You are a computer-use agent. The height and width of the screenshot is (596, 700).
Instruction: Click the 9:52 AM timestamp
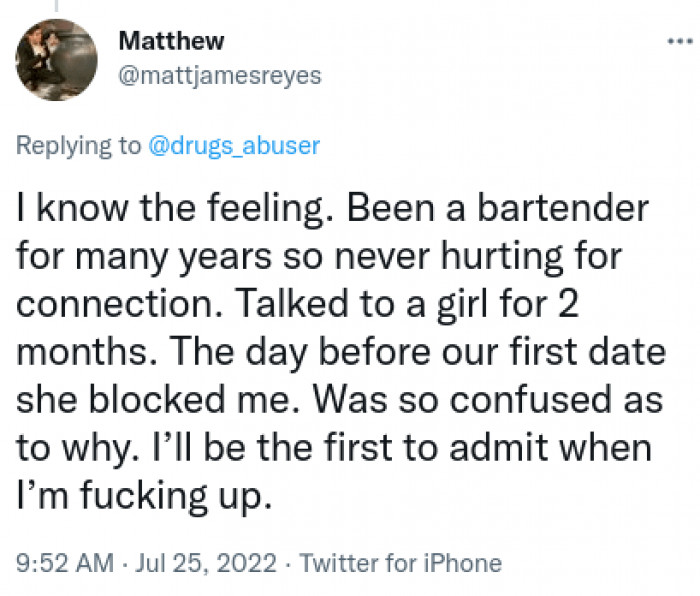pos(65,563)
